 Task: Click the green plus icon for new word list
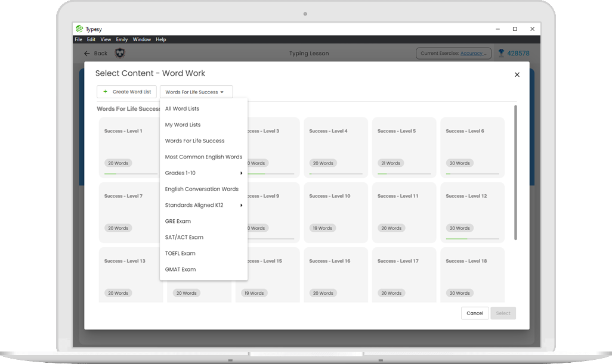[105, 92]
